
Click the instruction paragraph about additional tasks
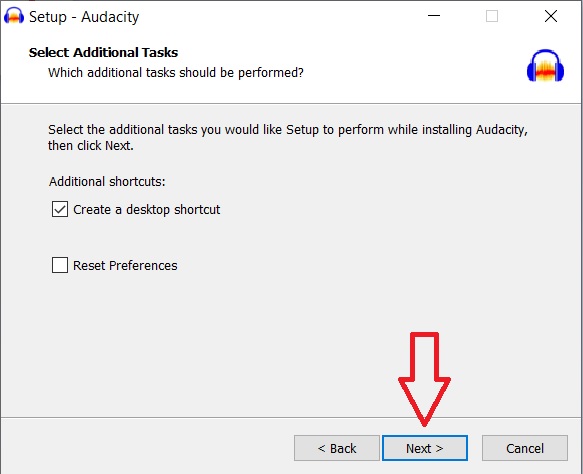point(288,138)
